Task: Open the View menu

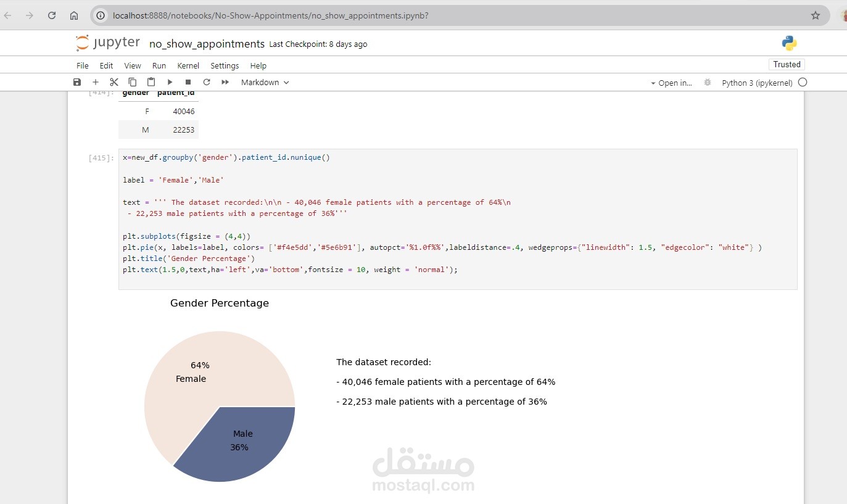Action: 133,65
